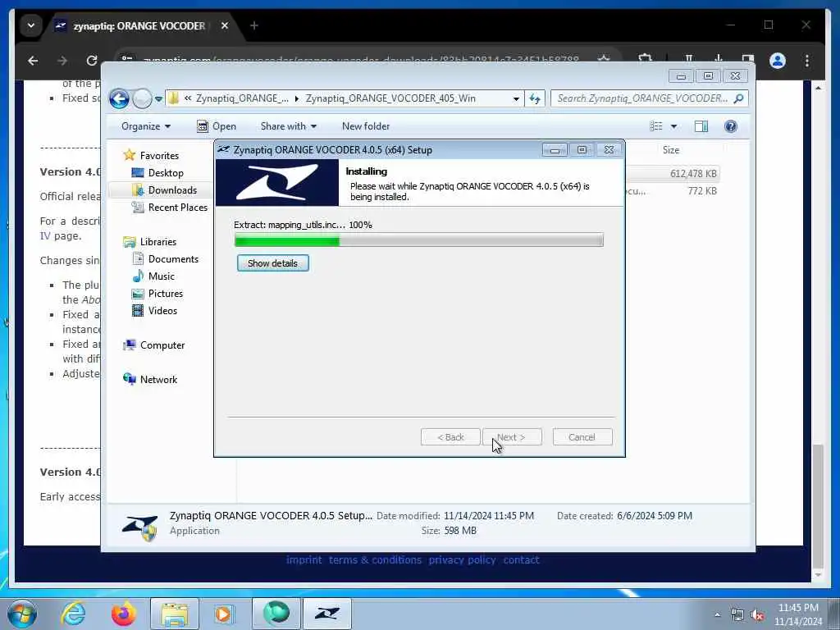Click Chrome back button
The width and height of the screenshot is (840, 630).
pyautogui.click(x=33, y=61)
